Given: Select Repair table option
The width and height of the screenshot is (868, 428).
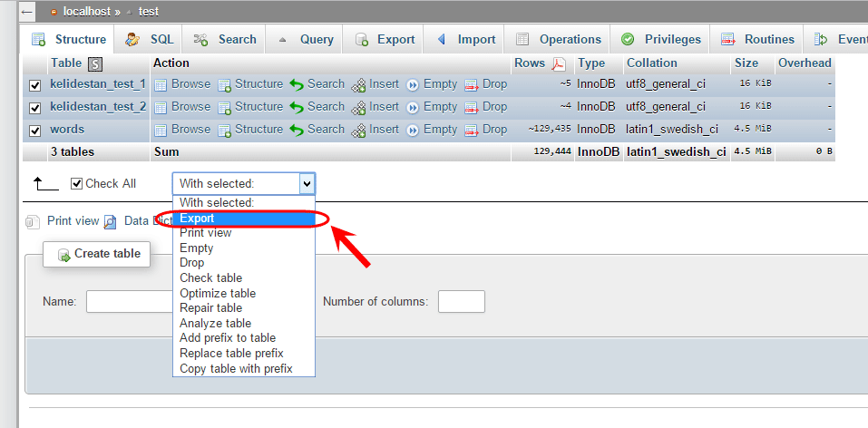Looking at the screenshot, I should coord(244,307).
